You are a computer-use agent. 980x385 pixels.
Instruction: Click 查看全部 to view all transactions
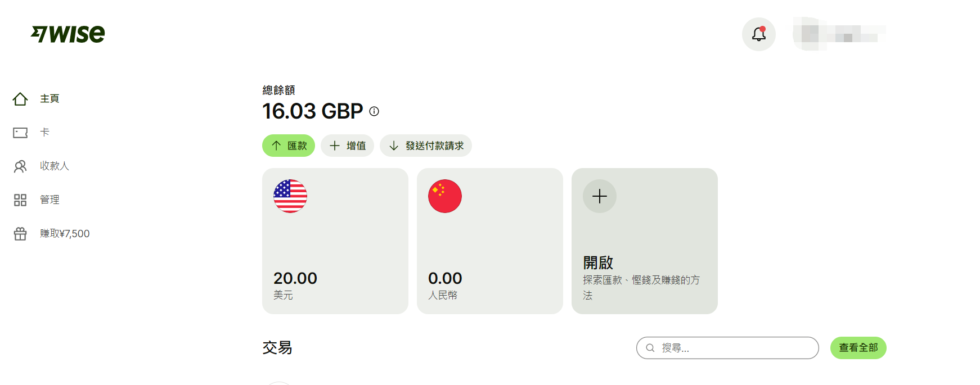point(858,348)
